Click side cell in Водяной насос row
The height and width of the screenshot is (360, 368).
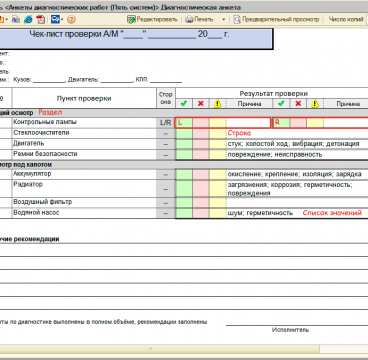pyautogui.click(x=166, y=213)
